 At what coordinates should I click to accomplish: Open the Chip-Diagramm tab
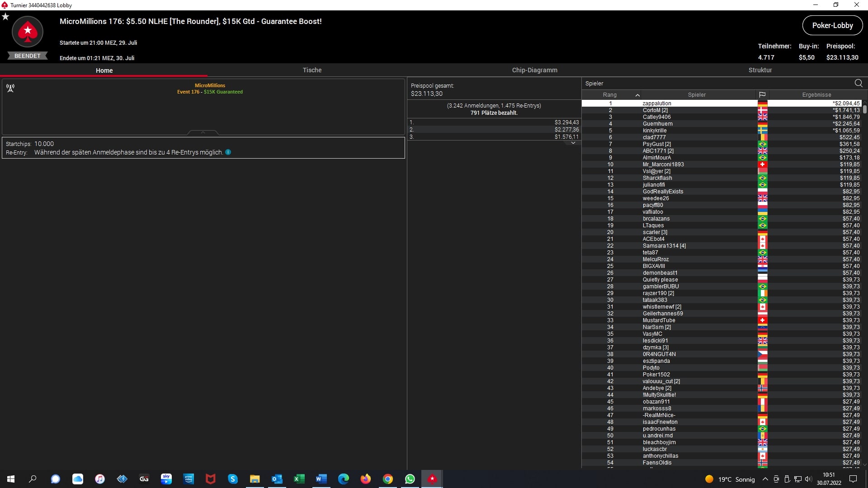[534, 70]
